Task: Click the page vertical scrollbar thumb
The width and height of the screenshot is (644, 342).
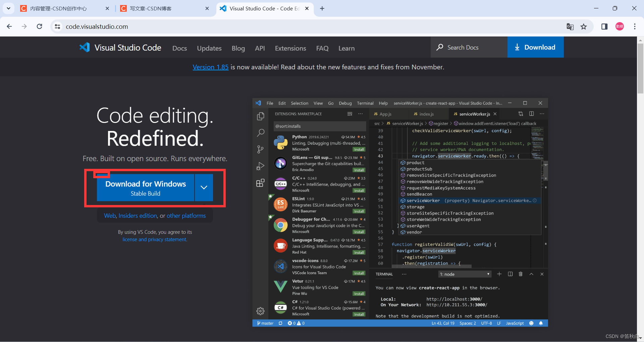Action: 640,69
